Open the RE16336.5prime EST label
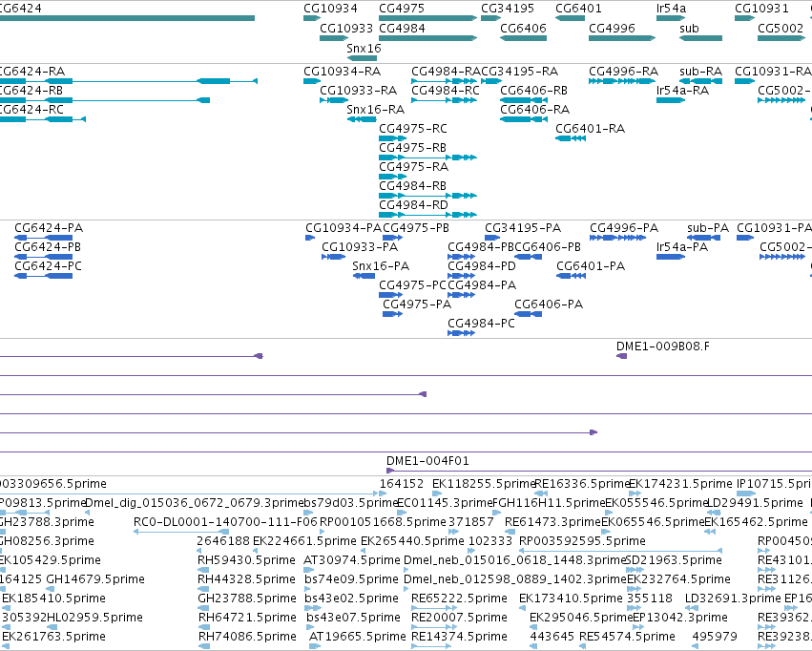Screen dimensions: 812x651 582,484
